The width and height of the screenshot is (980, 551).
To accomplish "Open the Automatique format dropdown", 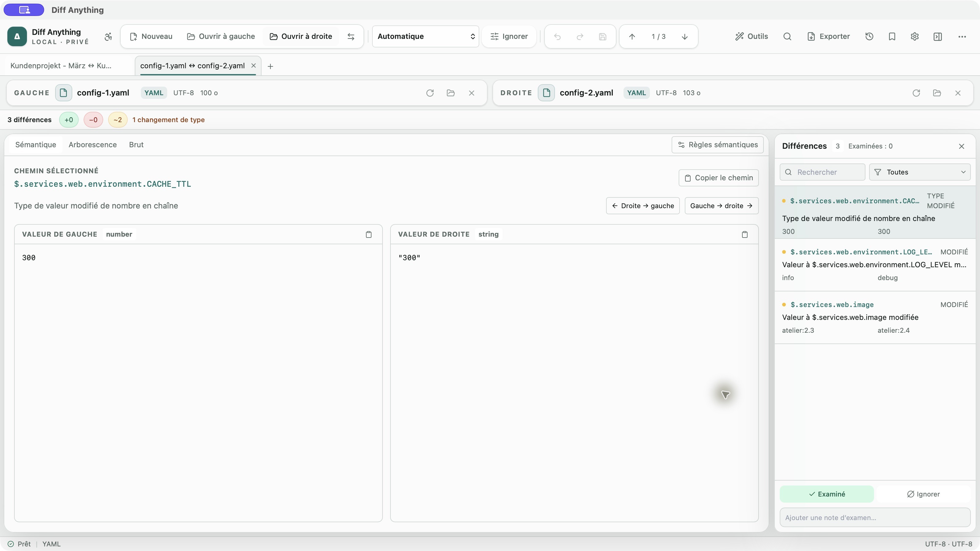I will pos(425,36).
